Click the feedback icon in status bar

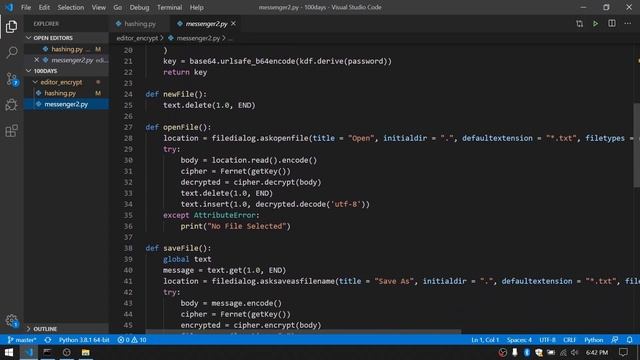(x=615, y=340)
